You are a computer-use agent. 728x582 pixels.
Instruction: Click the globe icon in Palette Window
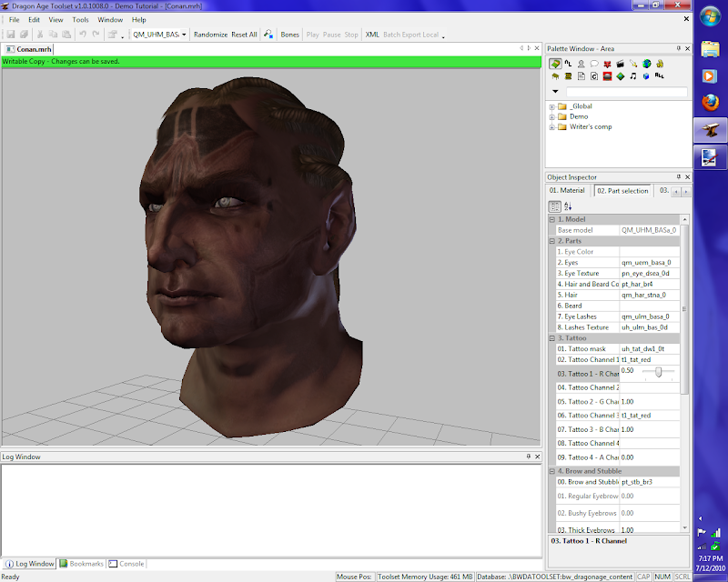[x=646, y=64]
